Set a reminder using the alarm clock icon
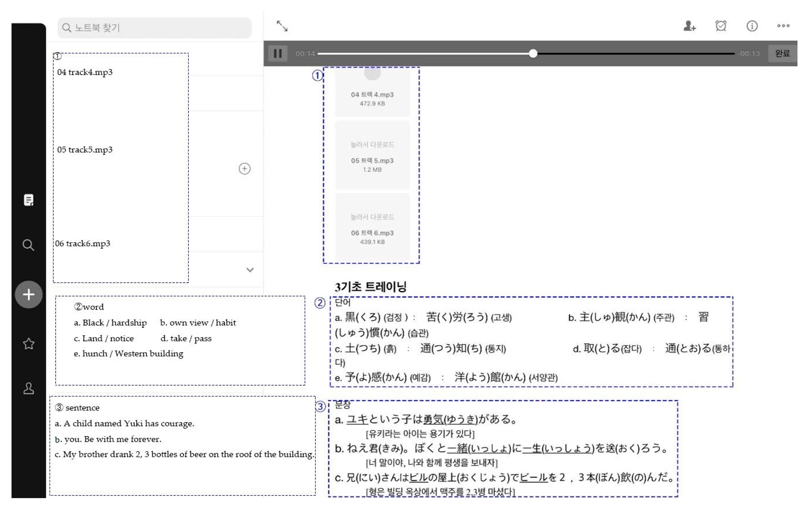The width and height of the screenshot is (812, 509). [x=720, y=26]
